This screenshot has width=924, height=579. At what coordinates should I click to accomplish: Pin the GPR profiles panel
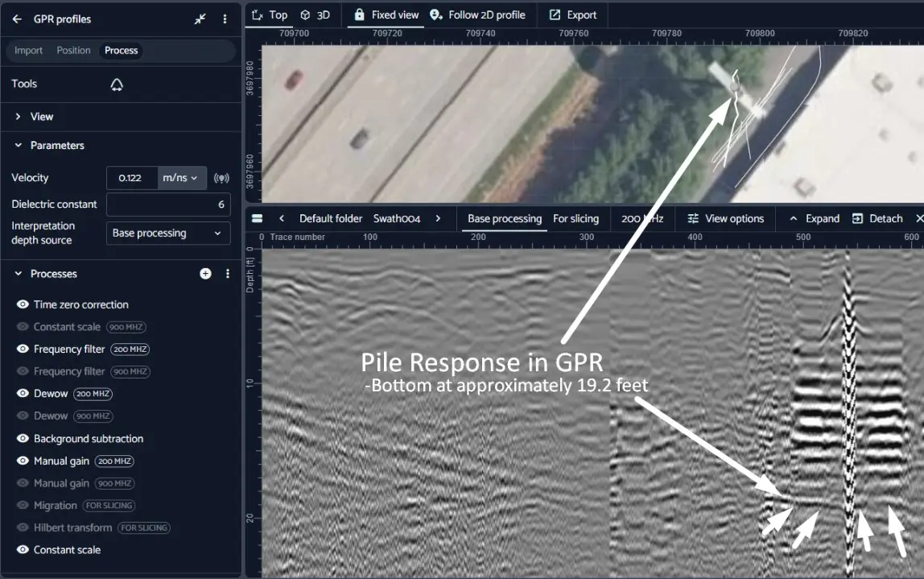200,19
